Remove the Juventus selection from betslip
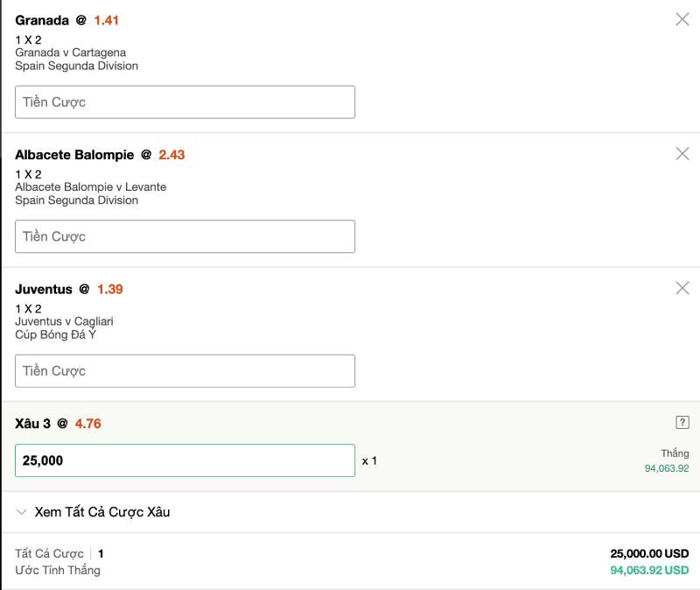700x590 pixels. pyautogui.click(x=682, y=288)
